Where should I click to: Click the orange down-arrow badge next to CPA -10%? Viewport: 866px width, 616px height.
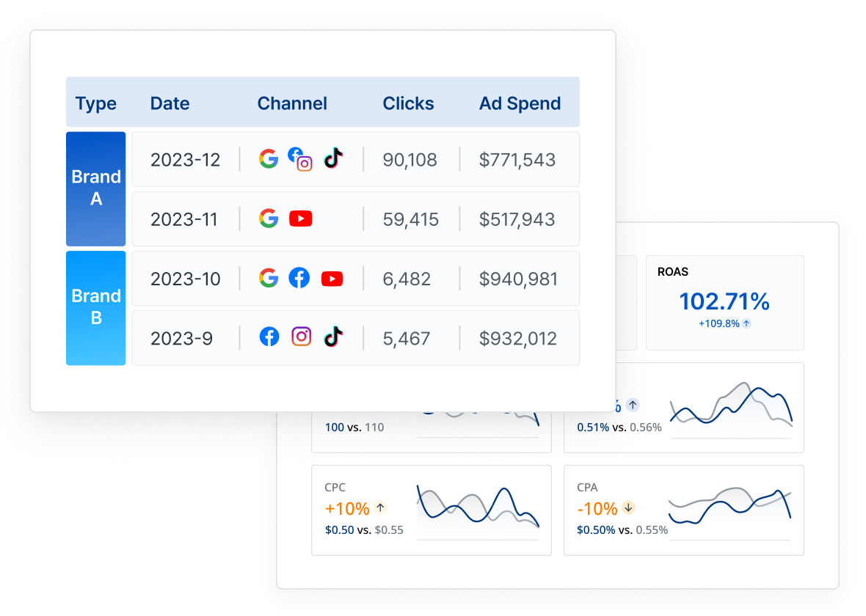(x=629, y=507)
